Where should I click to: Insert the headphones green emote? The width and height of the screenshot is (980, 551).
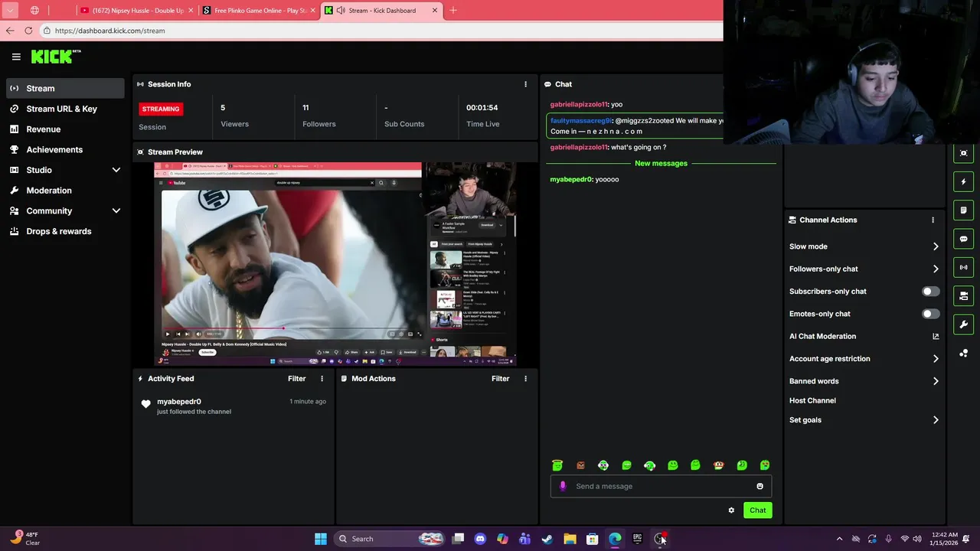(649, 465)
